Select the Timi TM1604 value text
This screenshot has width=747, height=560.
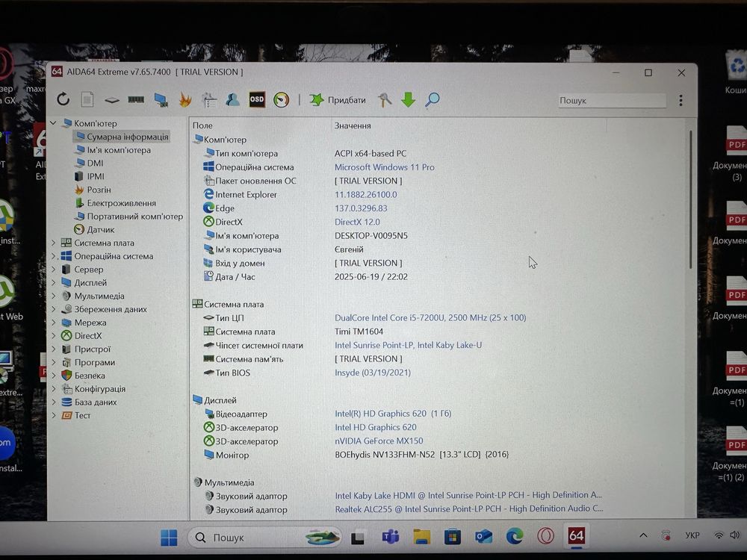[x=359, y=332]
